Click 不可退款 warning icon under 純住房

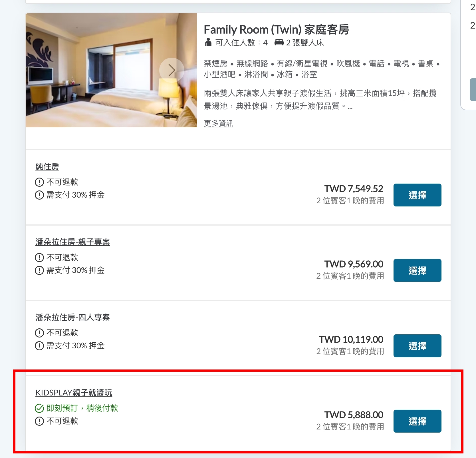click(x=39, y=182)
